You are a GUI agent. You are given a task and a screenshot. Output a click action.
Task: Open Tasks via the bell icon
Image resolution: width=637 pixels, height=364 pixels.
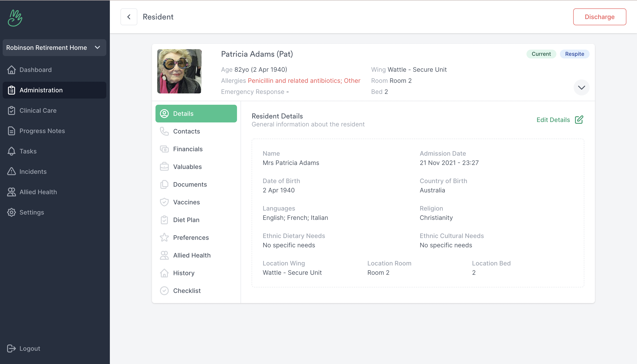[x=12, y=151]
